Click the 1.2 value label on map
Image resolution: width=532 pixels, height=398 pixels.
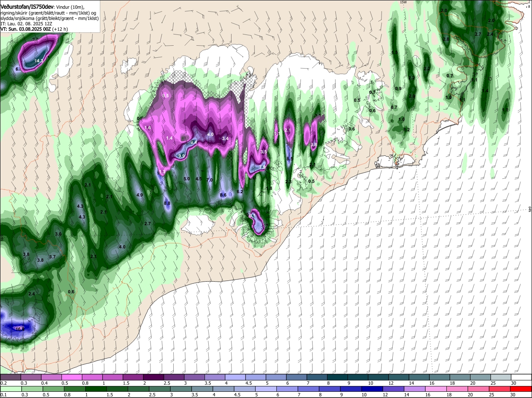coord(406,130)
